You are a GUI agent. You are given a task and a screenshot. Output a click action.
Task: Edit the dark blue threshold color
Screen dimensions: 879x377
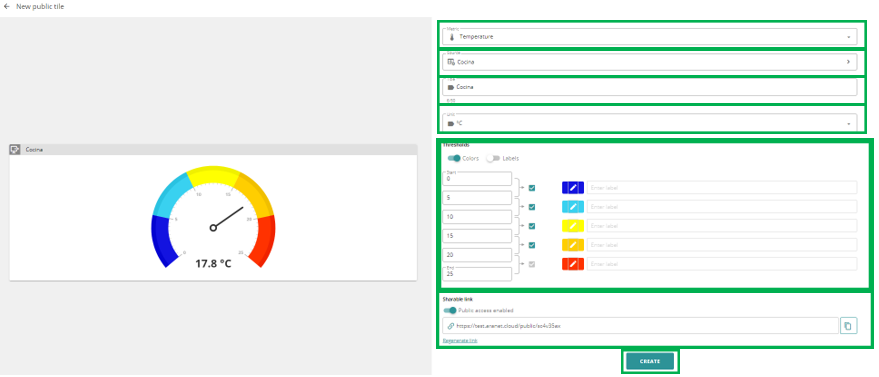572,188
